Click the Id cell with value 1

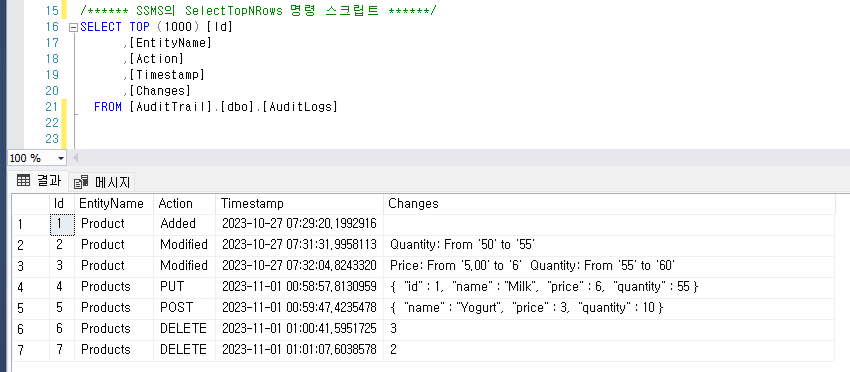62,224
